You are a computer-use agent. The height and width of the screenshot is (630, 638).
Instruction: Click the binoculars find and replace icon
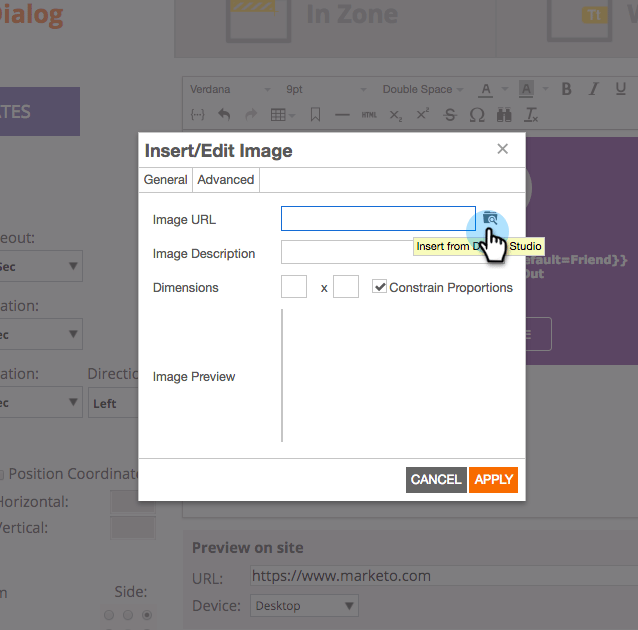coord(504,115)
